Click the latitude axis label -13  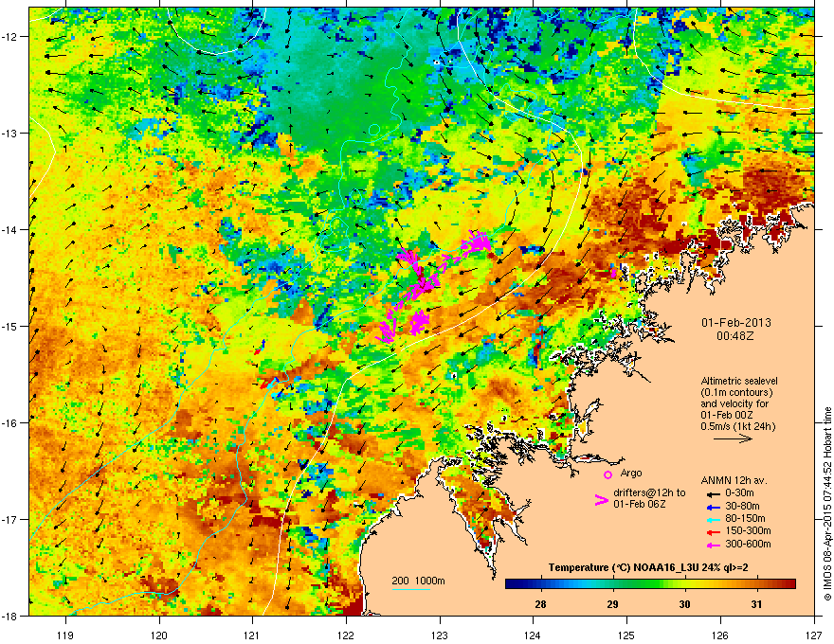(9, 133)
